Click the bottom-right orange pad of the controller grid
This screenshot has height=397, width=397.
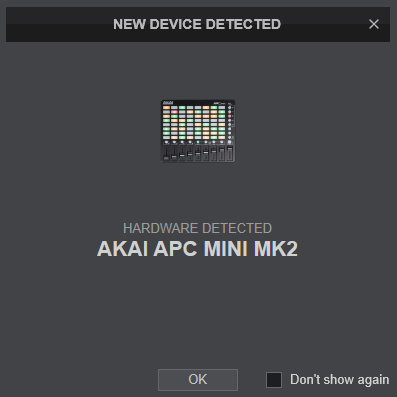click(222, 137)
